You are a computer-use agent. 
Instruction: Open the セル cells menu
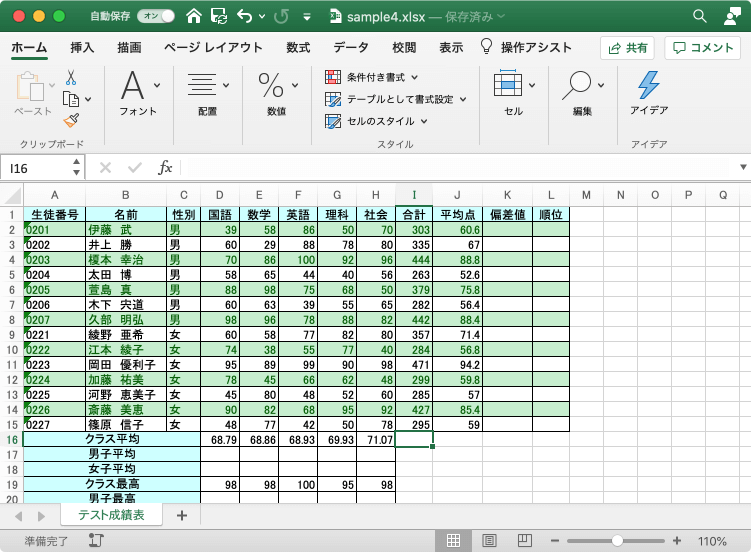point(514,93)
